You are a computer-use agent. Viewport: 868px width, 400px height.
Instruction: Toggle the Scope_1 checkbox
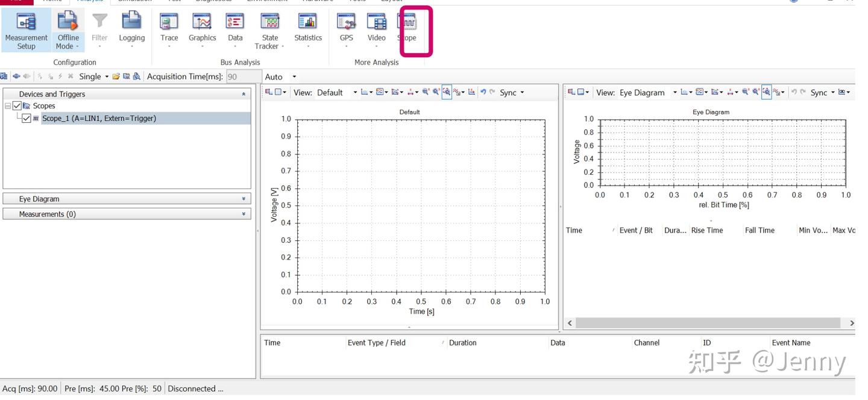tap(27, 119)
